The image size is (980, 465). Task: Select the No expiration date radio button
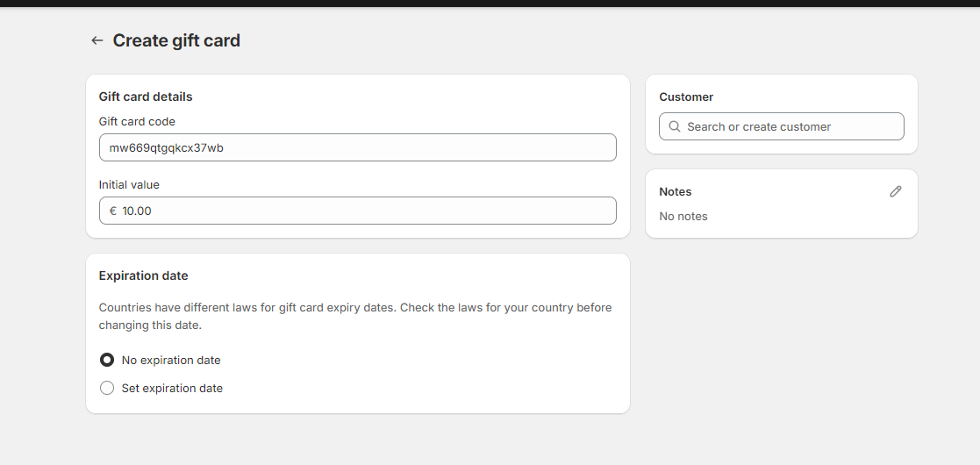pos(107,360)
